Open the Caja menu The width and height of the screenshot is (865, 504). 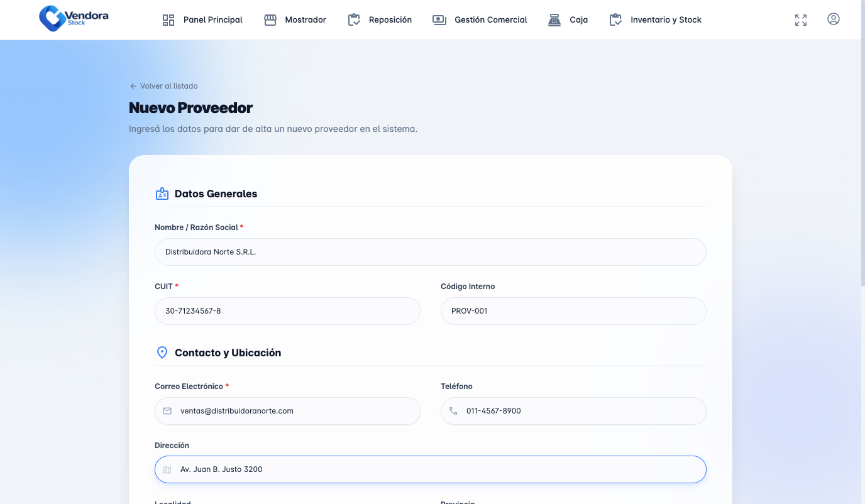568,20
